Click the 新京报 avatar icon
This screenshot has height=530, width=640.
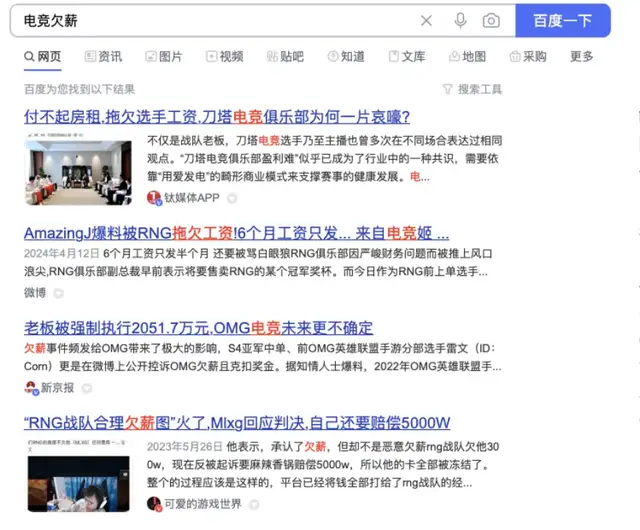[x=31, y=387]
